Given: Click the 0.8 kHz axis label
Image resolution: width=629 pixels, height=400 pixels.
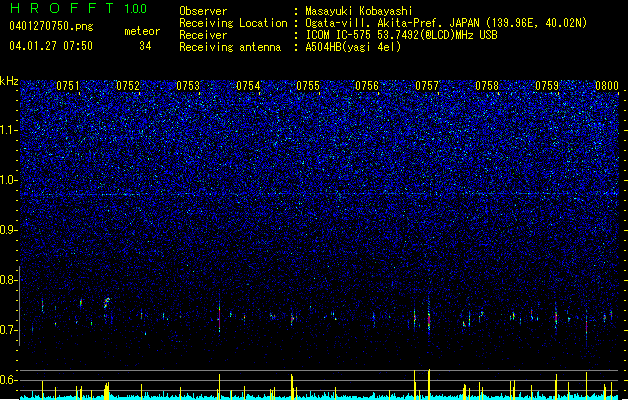Looking at the screenshot, I should click(9, 280).
